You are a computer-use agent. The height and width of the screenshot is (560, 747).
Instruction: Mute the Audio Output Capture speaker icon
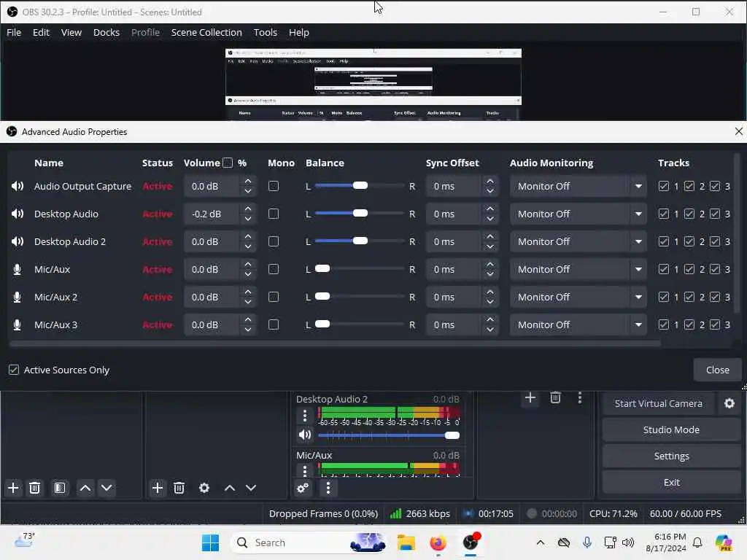pyautogui.click(x=18, y=186)
